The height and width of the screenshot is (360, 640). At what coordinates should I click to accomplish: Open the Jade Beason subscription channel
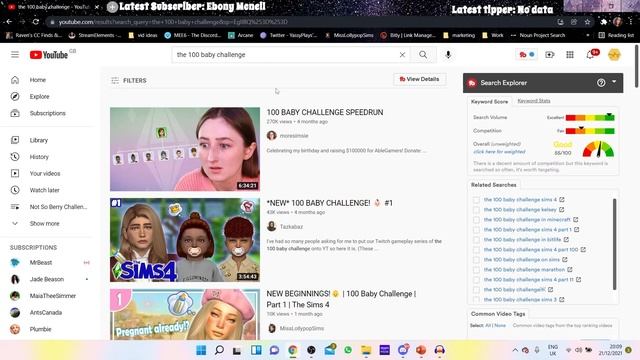(47, 279)
